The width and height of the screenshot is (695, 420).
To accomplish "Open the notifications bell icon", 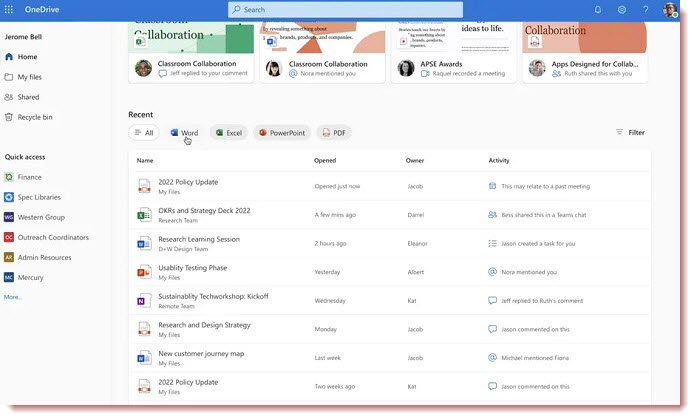I will [598, 10].
